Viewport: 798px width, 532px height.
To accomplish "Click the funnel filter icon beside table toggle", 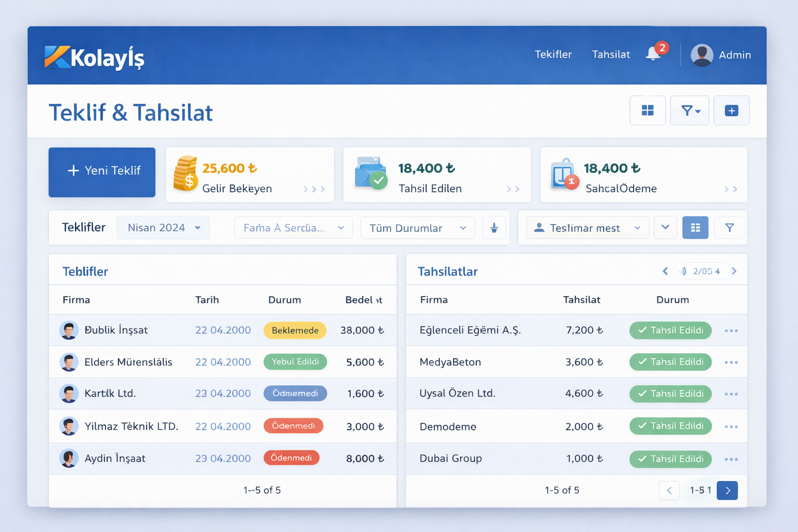I will [729, 228].
